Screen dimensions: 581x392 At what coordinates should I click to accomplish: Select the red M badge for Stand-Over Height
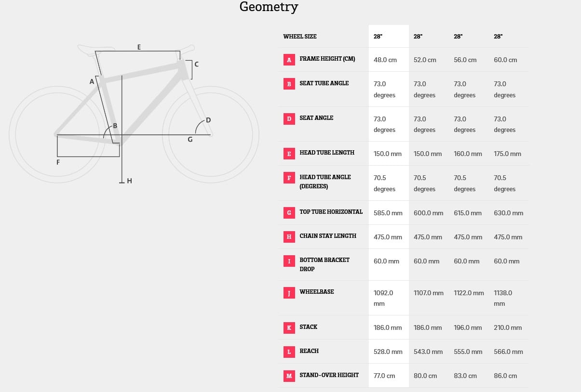click(289, 376)
